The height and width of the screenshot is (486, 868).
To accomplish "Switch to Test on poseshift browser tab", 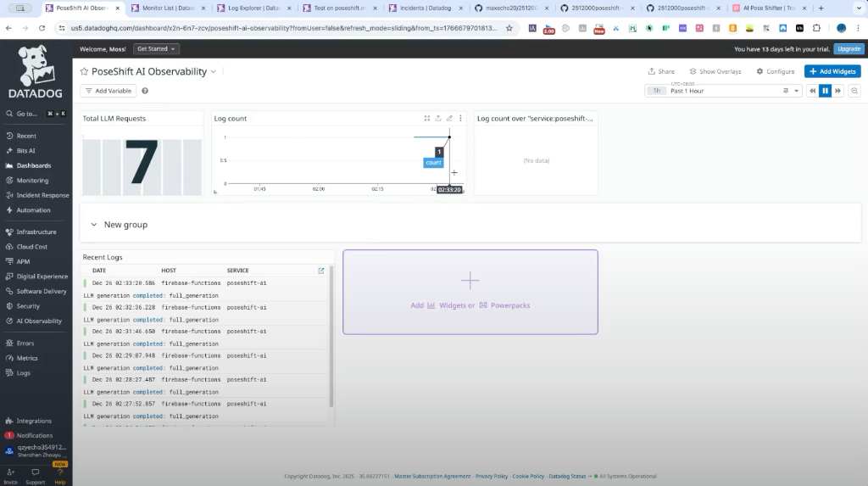I will 340,8.
